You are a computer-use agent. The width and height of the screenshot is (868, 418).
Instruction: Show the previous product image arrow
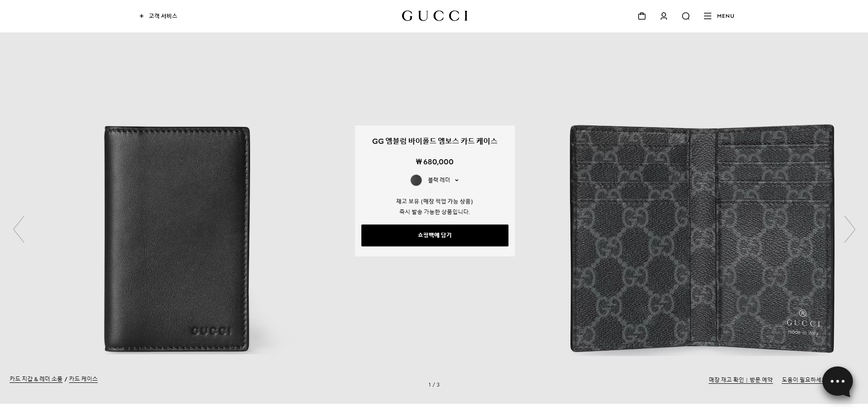(19, 229)
